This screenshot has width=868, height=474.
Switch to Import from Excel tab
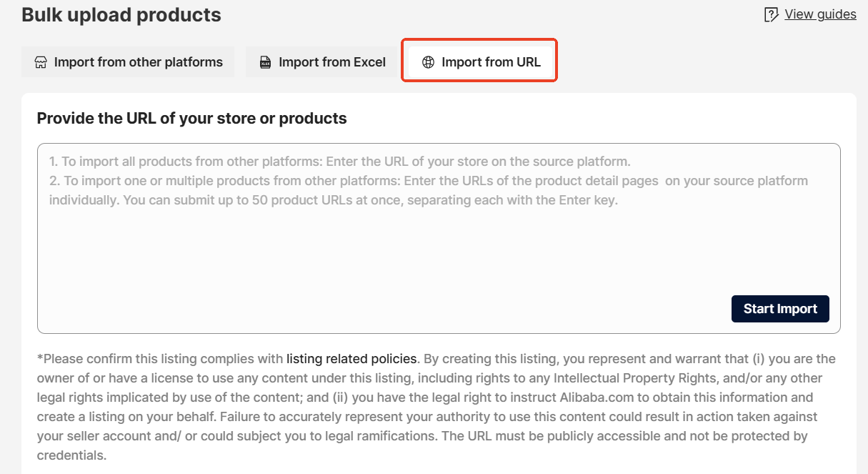tap(322, 62)
